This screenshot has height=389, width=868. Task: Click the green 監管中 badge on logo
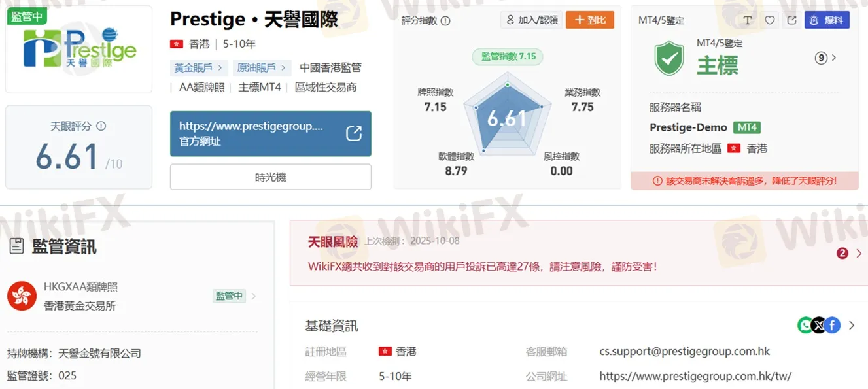click(x=27, y=16)
